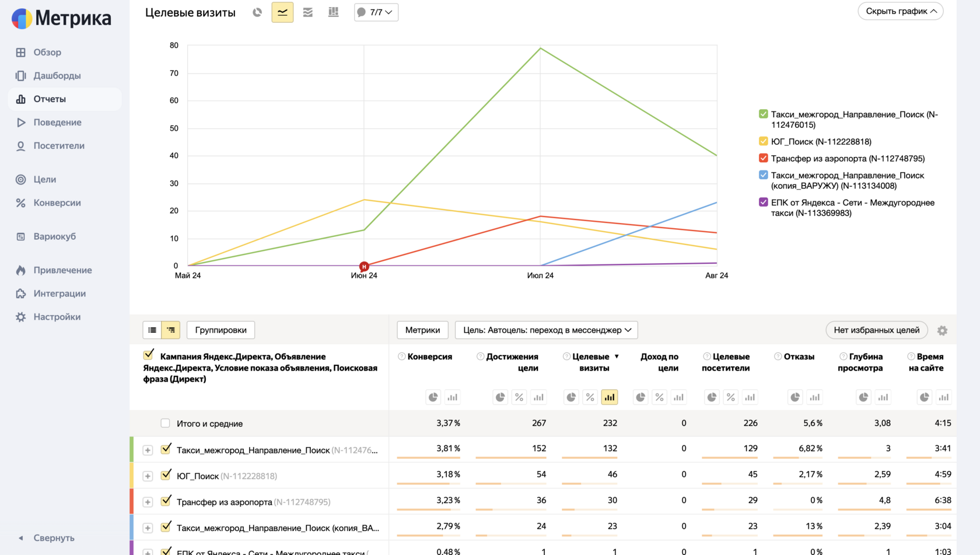
Task: Open the Цель: Автоцель goal dropdown
Action: click(x=547, y=330)
